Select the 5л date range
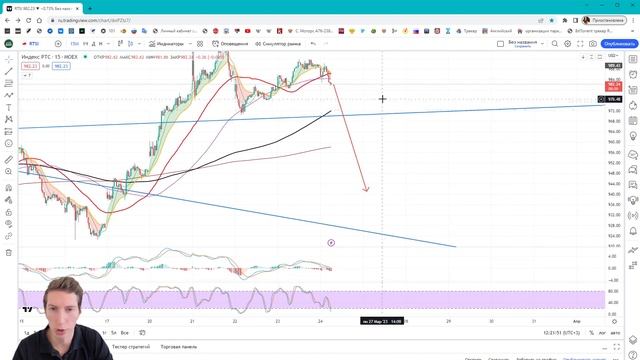This screenshot has width=640, height=360. 114,333
